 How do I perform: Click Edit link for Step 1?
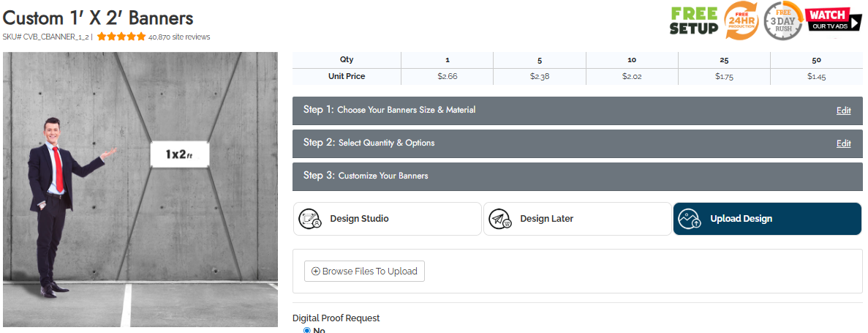click(x=844, y=111)
